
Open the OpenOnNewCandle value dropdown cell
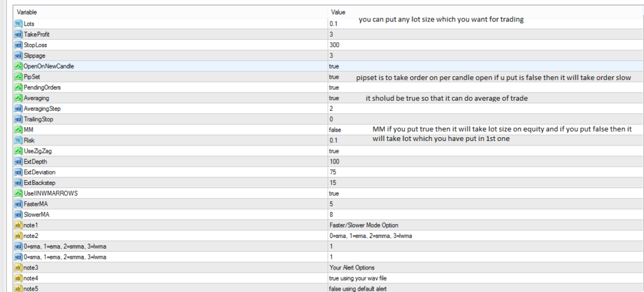coord(334,66)
